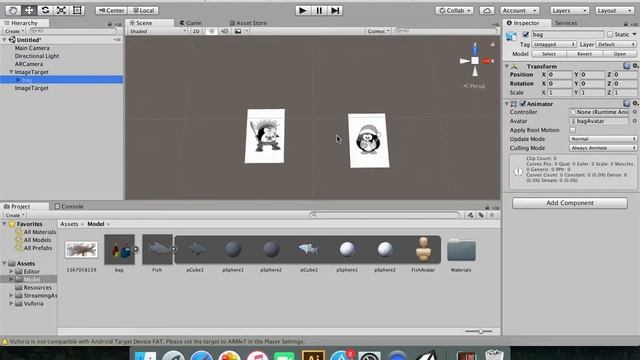Viewport: 640px width, 360px height.
Task: Click the Project search field
Action: pyautogui.click(x=384, y=215)
